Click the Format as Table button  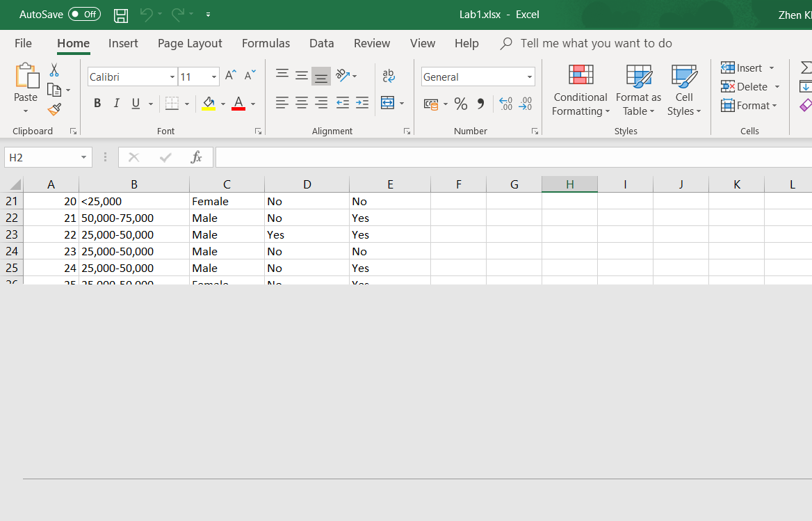coord(638,90)
